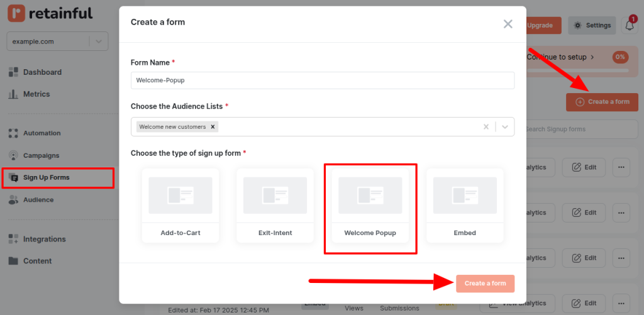
Task: Choose the Welcome Popup form type
Action: click(x=370, y=206)
